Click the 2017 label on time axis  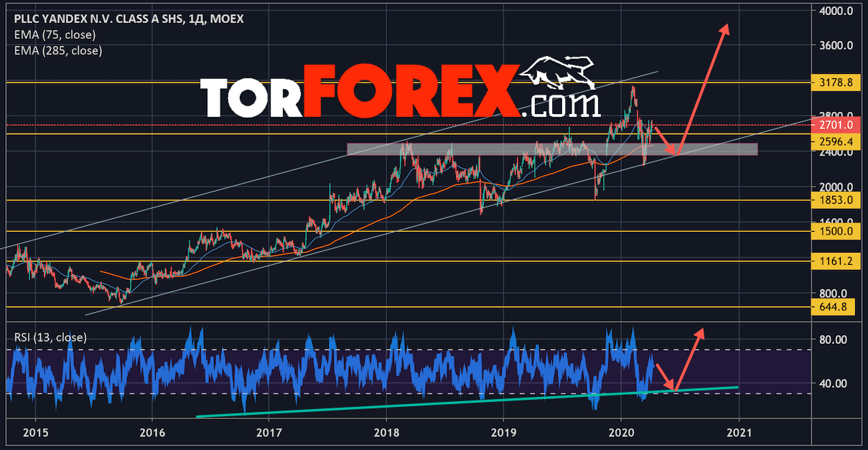point(269,431)
